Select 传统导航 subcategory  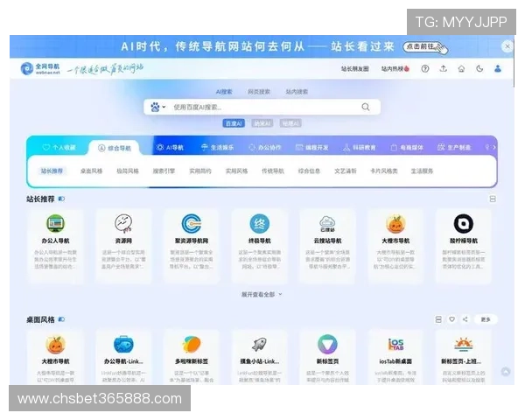click(x=273, y=171)
